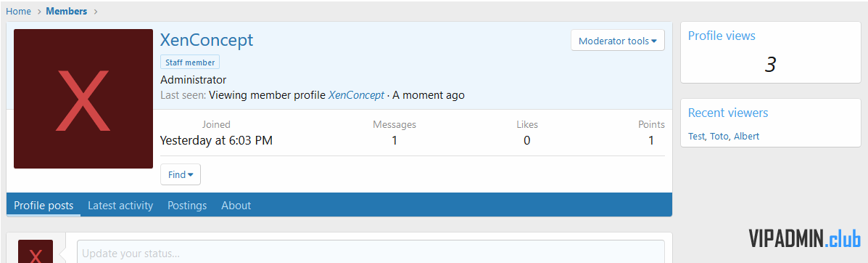Click the large XenConcept avatar image
The width and height of the screenshot is (868, 263).
(83, 99)
